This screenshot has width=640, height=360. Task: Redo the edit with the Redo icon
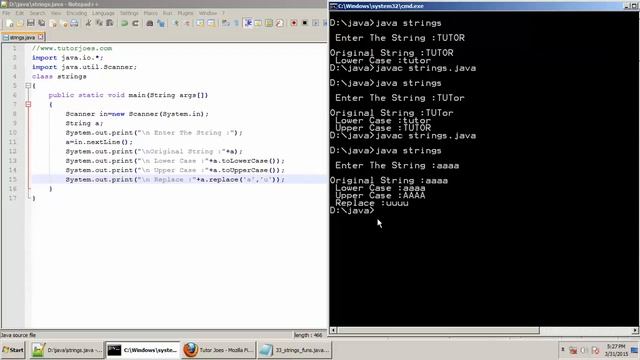point(136,23)
